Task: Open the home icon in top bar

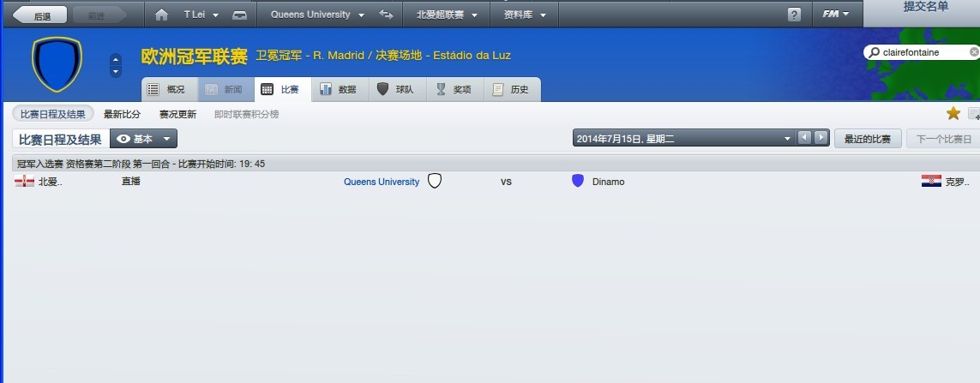Action: [161, 15]
